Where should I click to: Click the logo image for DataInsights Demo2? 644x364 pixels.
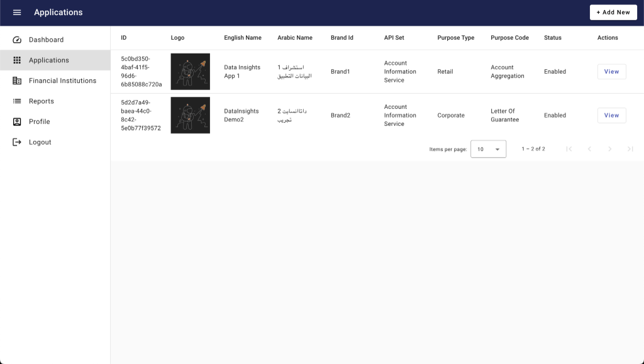click(190, 115)
